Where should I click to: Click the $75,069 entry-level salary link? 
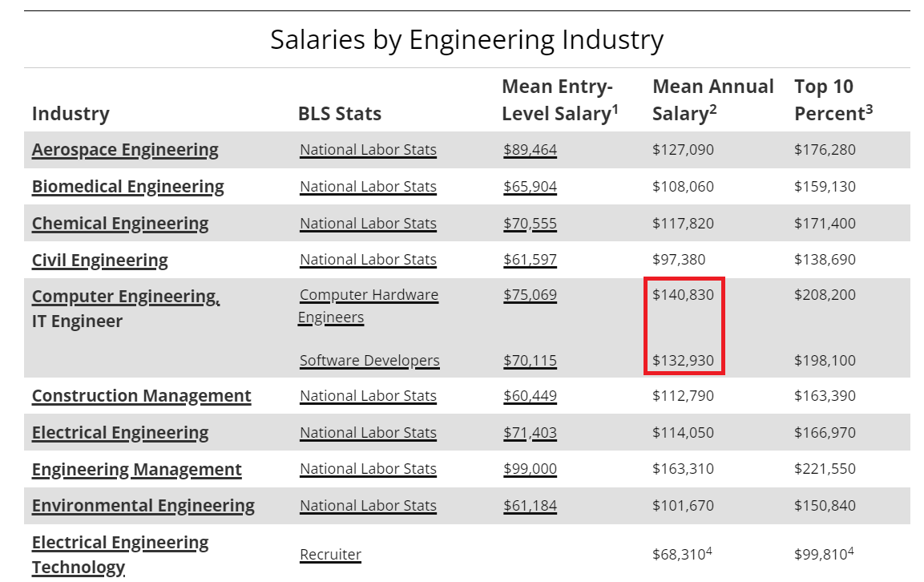531,295
